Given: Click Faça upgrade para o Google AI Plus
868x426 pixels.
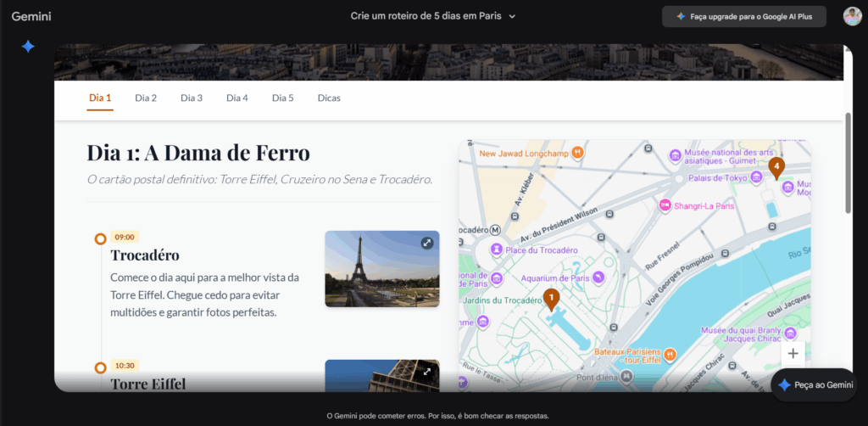Looking at the screenshot, I should coord(744,17).
